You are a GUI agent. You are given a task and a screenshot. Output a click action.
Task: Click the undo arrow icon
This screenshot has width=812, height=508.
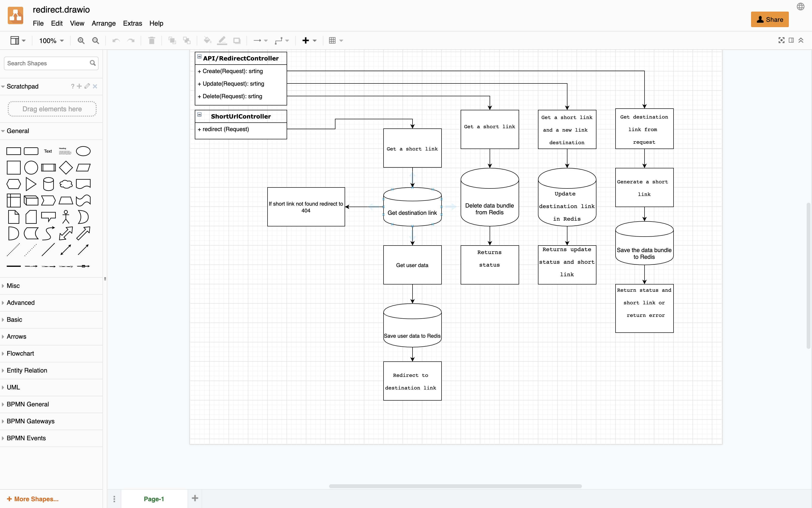[116, 41]
